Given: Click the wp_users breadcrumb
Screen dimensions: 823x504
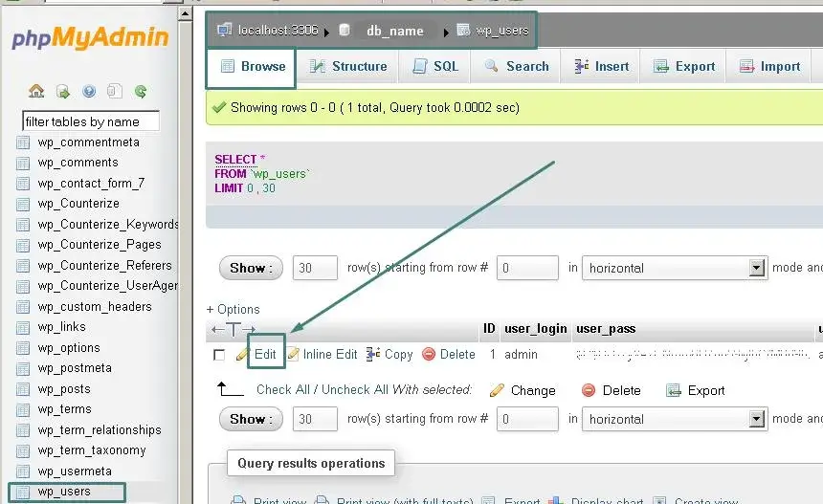Looking at the screenshot, I should 502,31.
